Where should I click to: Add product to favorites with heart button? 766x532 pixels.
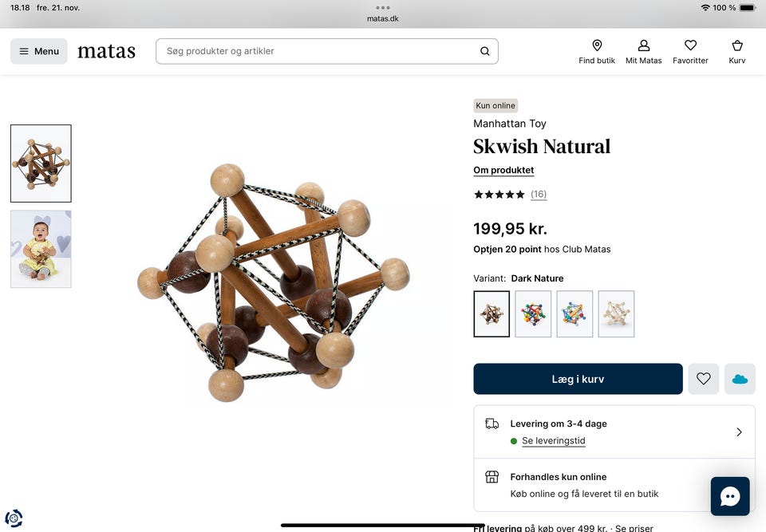pos(704,379)
